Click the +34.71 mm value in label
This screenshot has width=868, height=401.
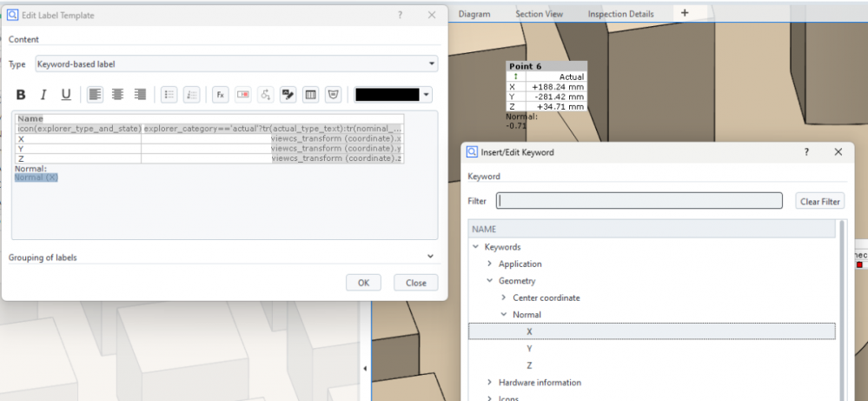point(560,106)
